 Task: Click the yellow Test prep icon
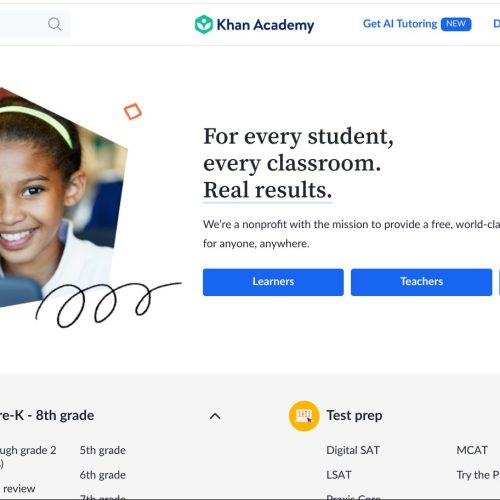(304, 416)
